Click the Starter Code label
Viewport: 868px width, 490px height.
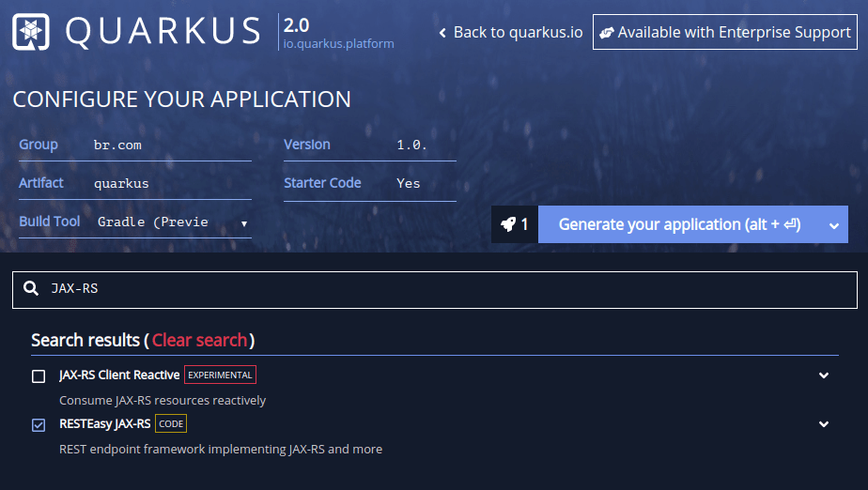322,183
